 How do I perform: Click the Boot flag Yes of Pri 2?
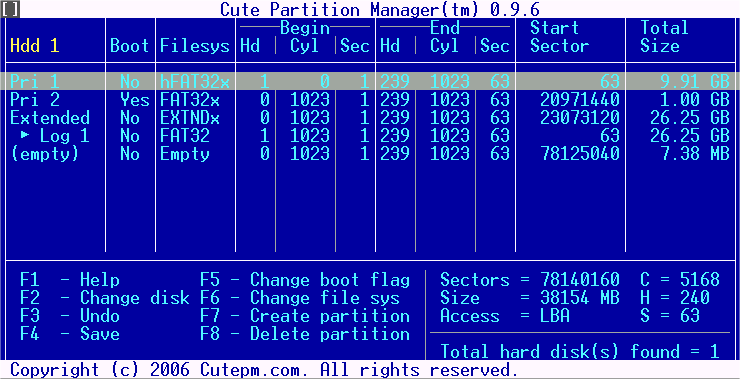135,100
